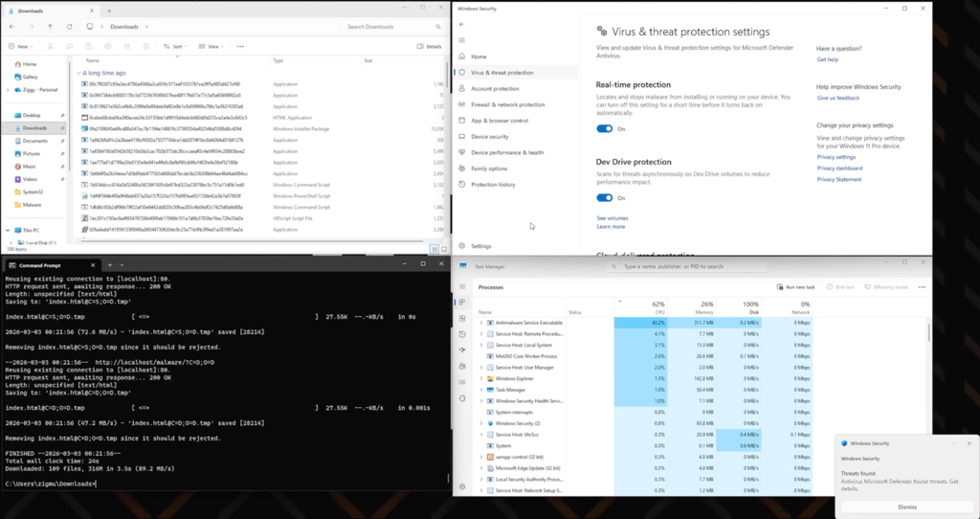Viewport: 980px width, 519px height.
Task: Open the Details list icon in Task Manager
Action: coord(462,382)
